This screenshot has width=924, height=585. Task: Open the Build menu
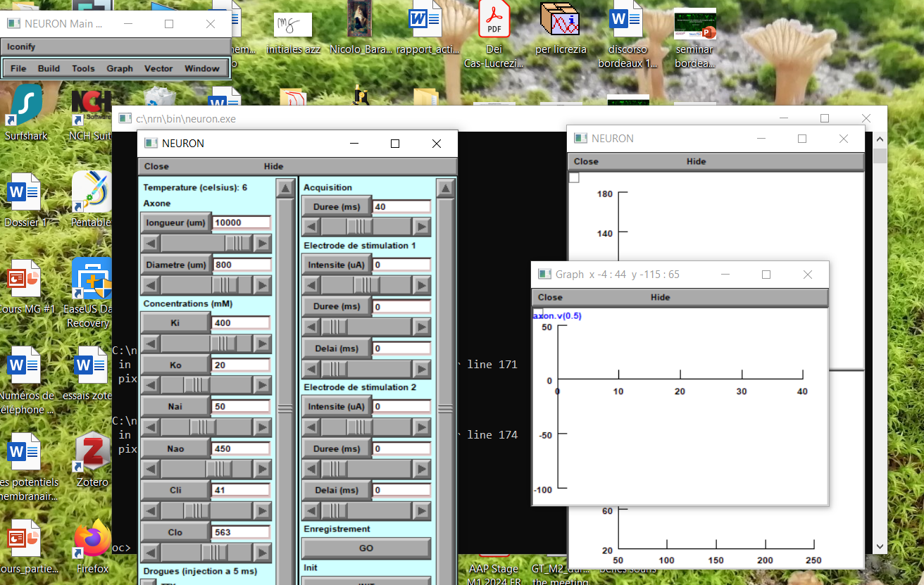(x=49, y=68)
